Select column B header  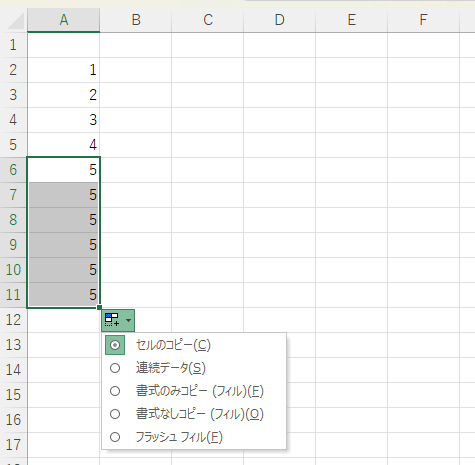coord(136,20)
